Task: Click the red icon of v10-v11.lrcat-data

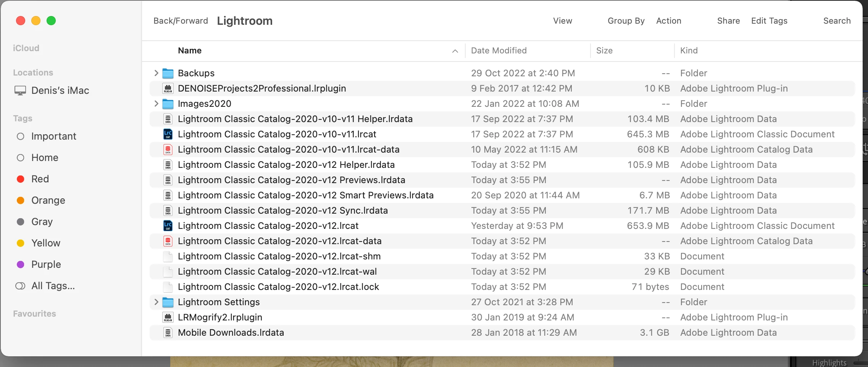Action: tap(168, 150)
